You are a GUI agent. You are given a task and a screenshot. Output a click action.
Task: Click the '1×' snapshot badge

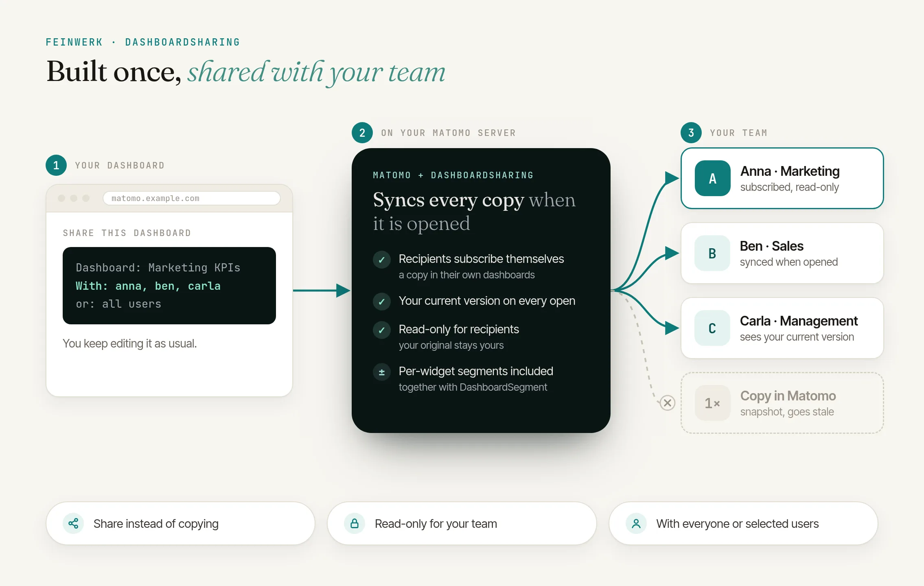[x=713, y=403]
